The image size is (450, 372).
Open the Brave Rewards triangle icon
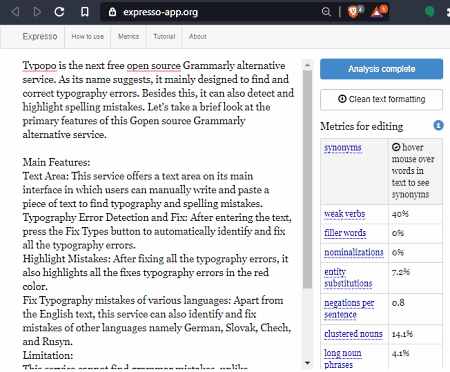377,12
